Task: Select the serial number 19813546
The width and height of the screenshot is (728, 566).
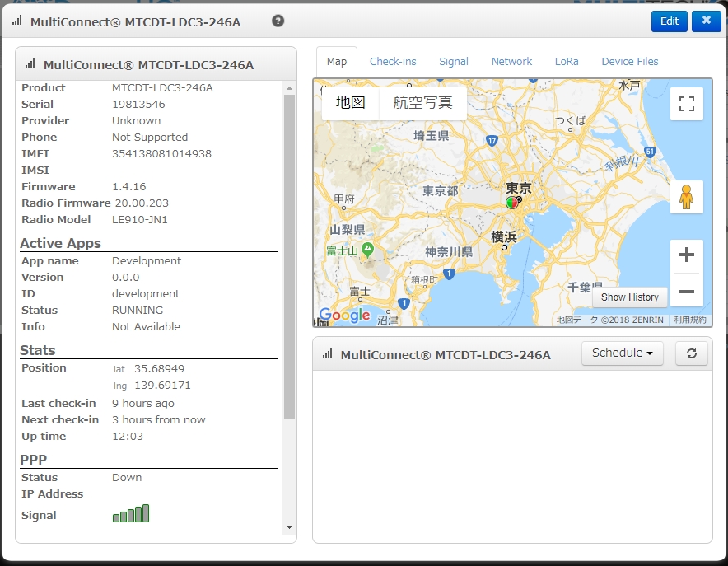Action: coord(138,104)
